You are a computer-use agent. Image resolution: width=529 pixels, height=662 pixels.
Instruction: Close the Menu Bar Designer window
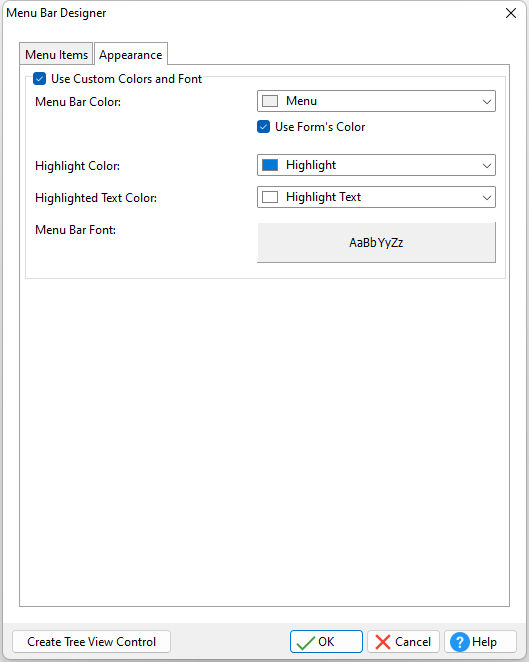(x=511, y=13)
